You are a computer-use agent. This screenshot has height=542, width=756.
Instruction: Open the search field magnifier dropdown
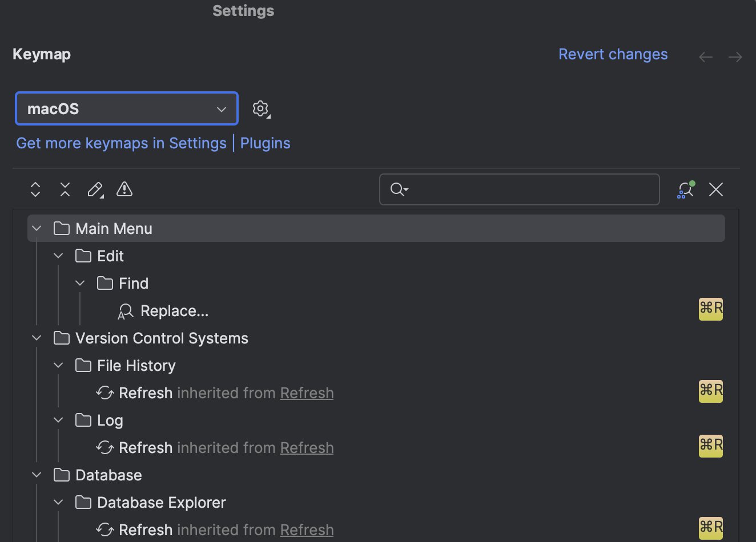(x=398, y=189)
